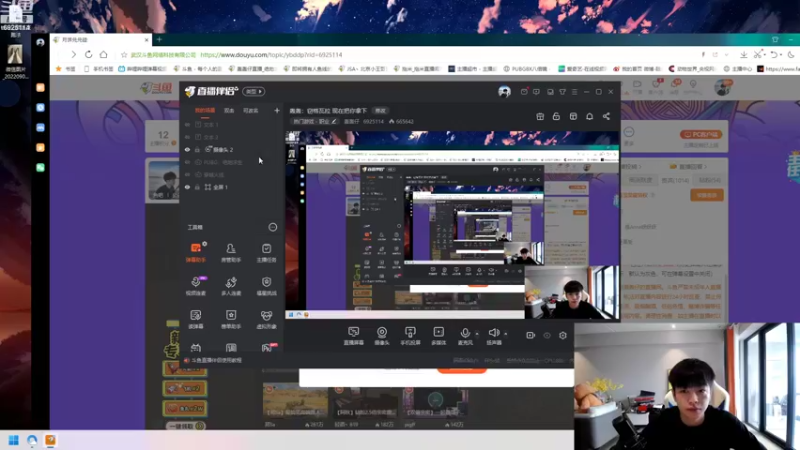Switch to the second scene tab
Image resolution: width=800 pixels, height=450 pixels.
point(229,110)
